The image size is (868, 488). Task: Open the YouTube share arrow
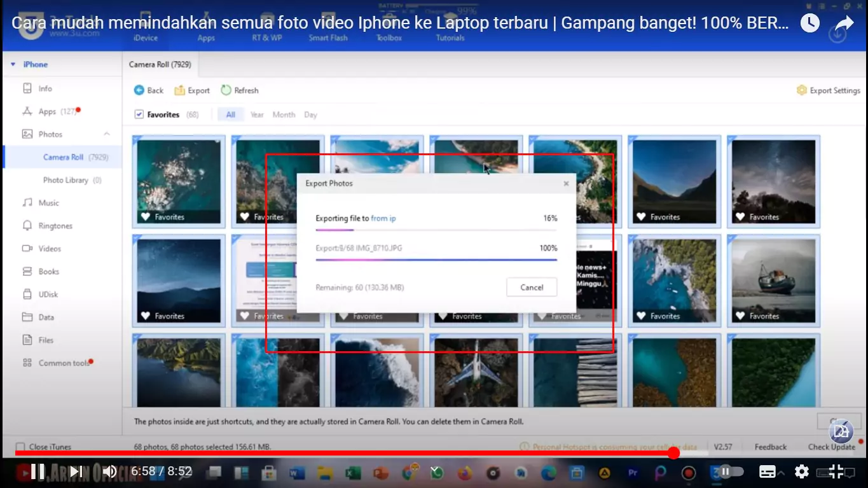click(x=844, y=24)
